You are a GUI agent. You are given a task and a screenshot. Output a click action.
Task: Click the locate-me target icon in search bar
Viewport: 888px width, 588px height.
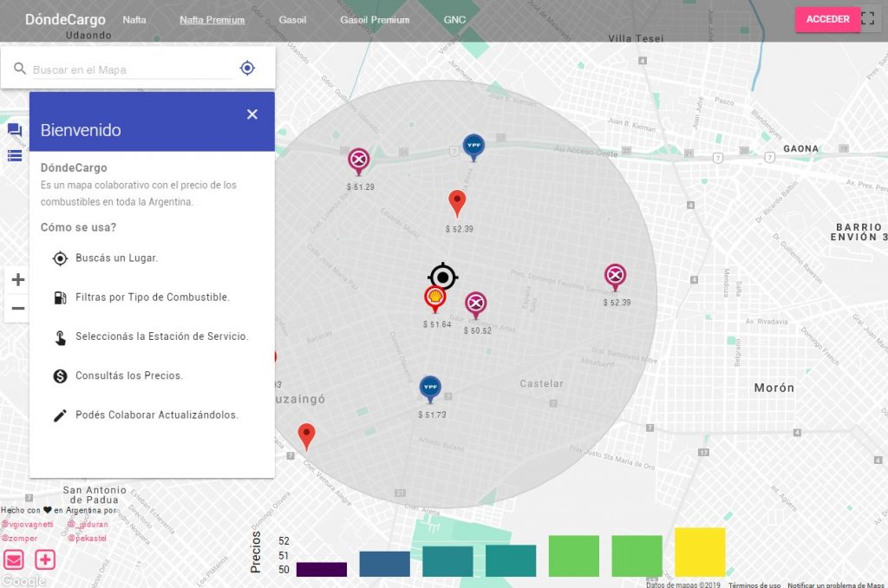(x=247, y=69)
